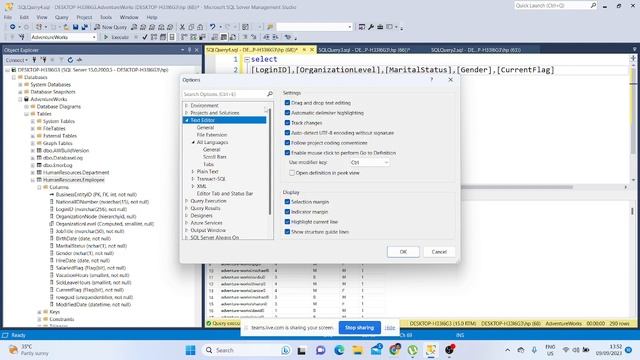Click the Execute query button
Screen dimensions: 640x360
116,37
